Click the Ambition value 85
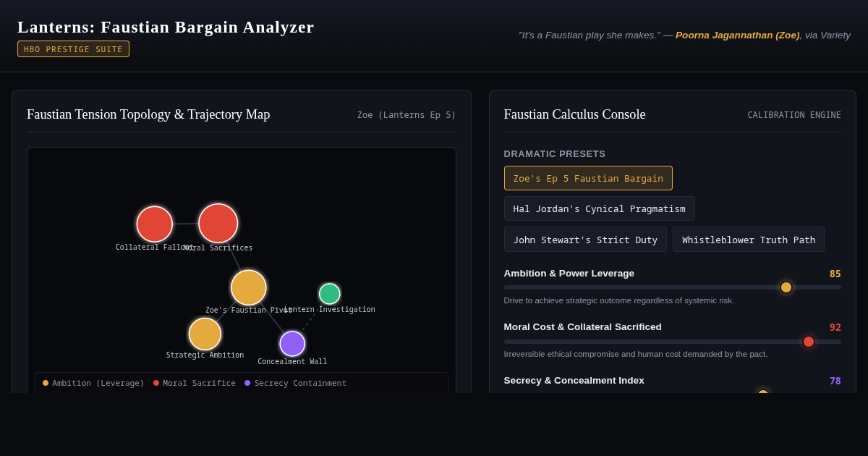The image size is (868, 456). (x=835, y=274)
